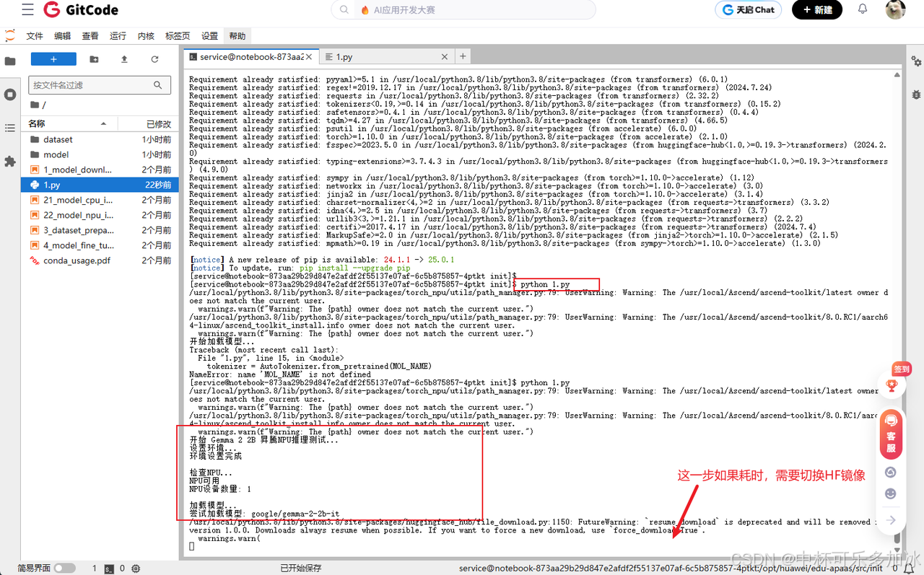Image resolution: width=924 pixels, height=575 pixels.
Task: Open the 客服 customer service button
Action: 891,434
